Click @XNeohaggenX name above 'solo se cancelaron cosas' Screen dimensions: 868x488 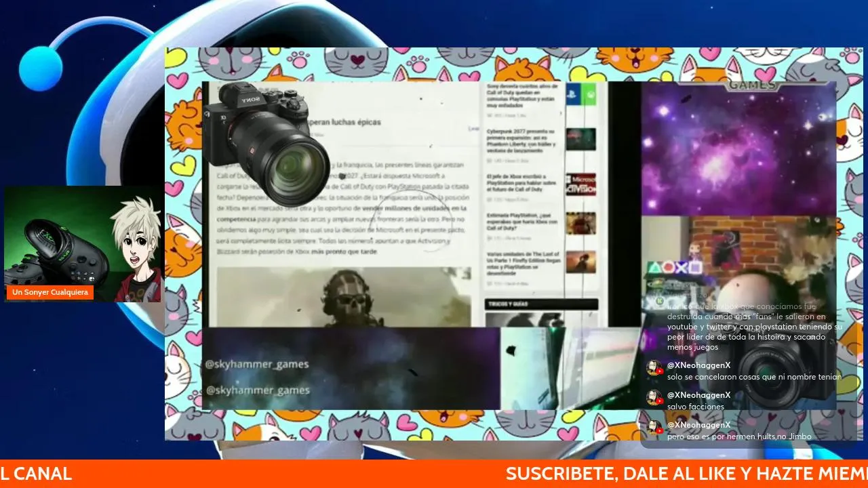698,365
